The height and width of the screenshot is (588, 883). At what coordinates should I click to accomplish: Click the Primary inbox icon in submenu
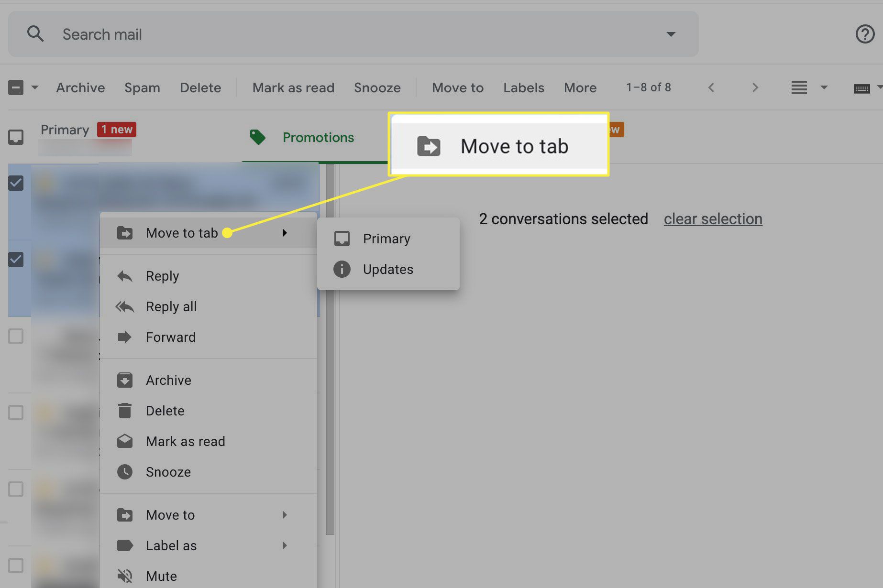click(x=342, y=239)
